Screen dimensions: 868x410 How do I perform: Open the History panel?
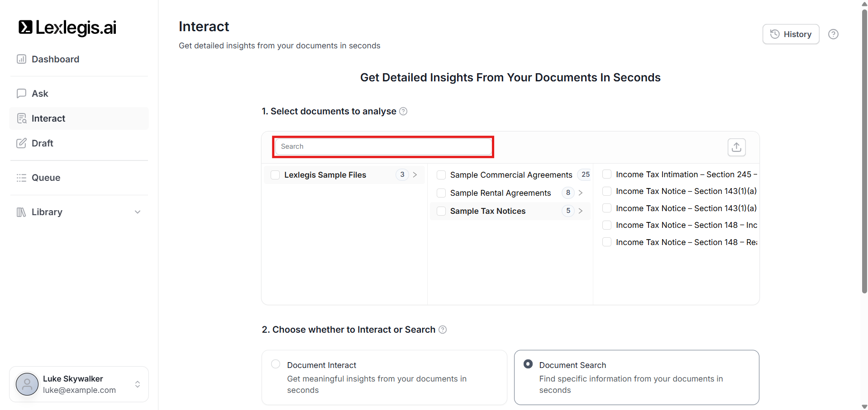[x=791, y=34]
